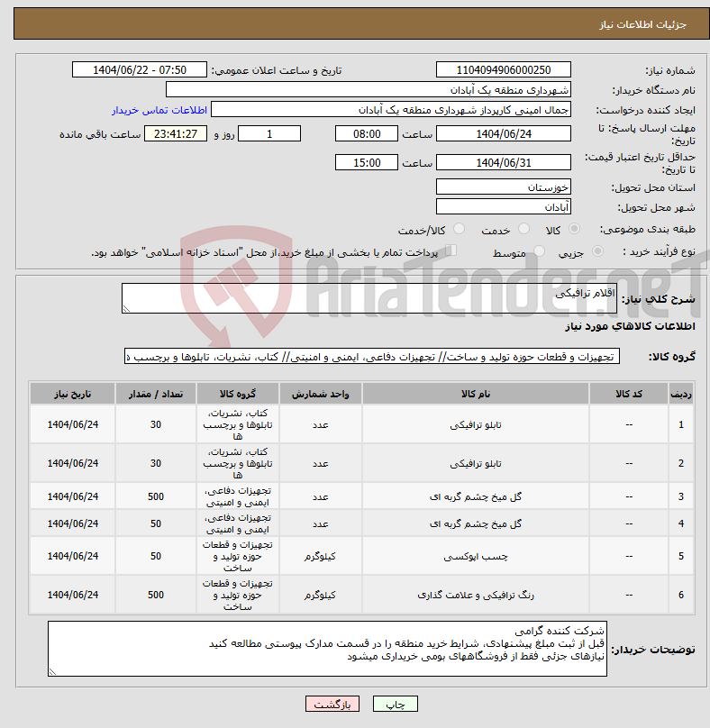Click the واحد شمارش column header

(x=321, y=394)
